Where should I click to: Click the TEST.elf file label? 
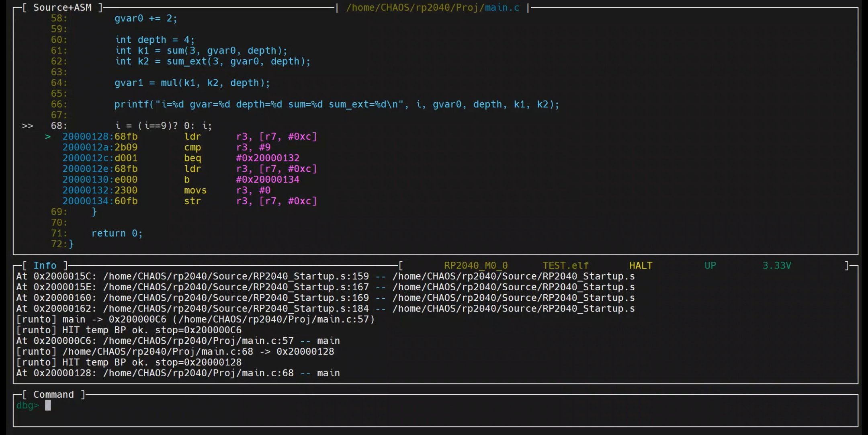(x=565, y=265)
